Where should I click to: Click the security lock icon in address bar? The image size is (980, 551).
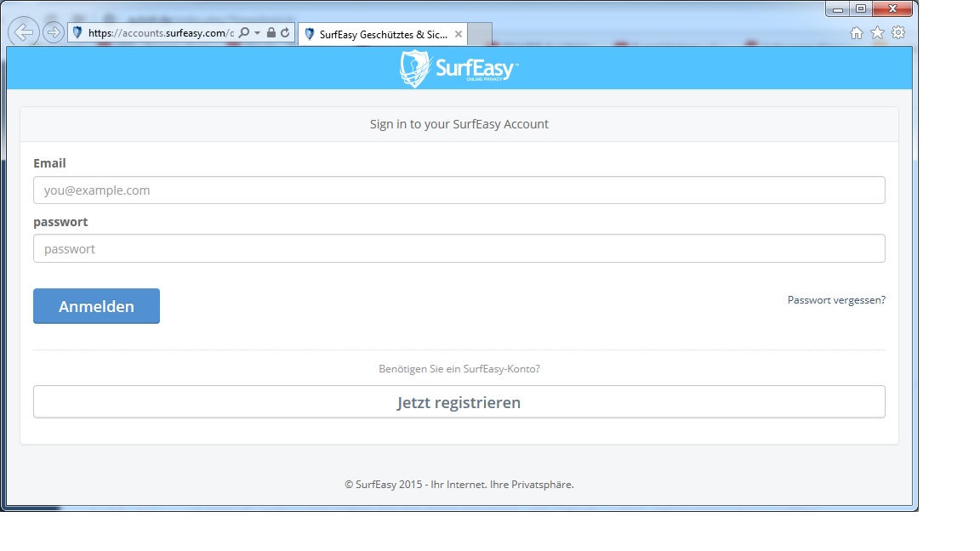click(x=271, y=33)
